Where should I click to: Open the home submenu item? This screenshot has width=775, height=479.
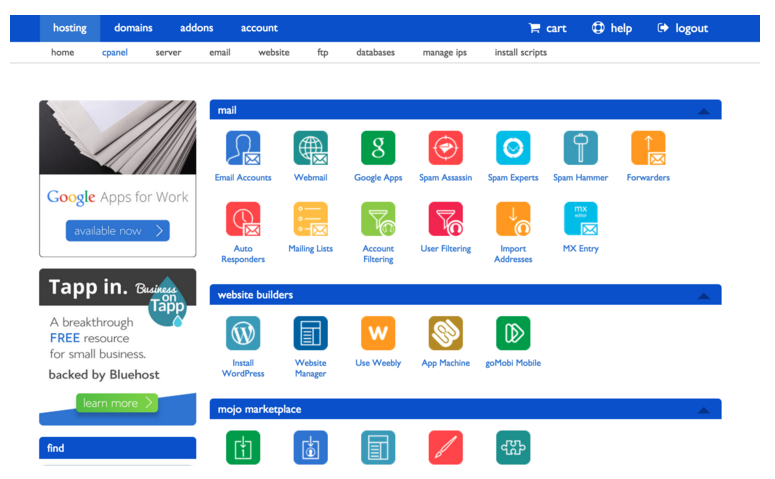point(63,52)
